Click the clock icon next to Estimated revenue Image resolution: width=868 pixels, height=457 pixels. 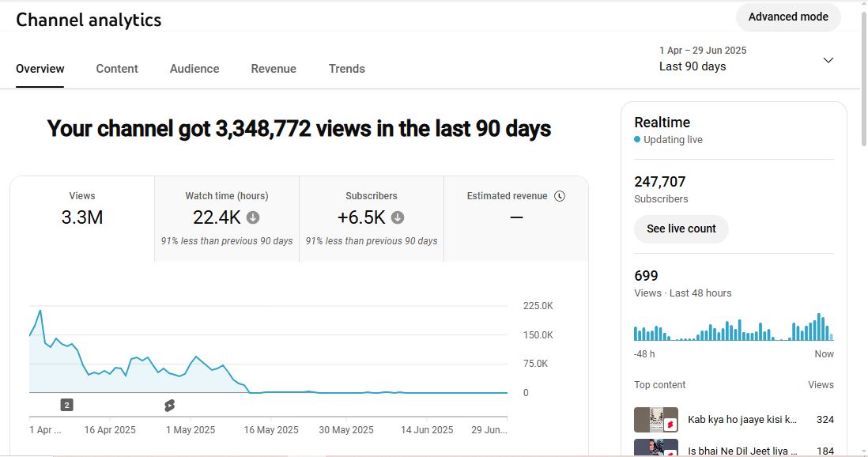click(x=560, y=196)
